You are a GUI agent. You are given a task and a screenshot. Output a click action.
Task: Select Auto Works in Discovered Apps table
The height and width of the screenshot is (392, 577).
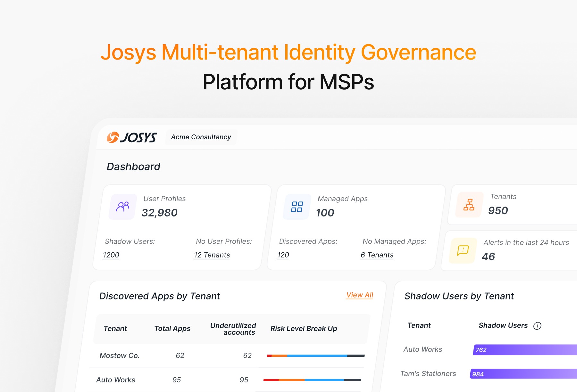(x=116, y=380)
